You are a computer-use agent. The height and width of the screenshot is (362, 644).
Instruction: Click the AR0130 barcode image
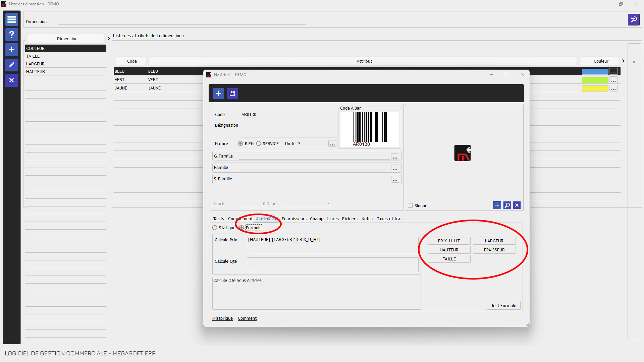(x=370, y=129)
